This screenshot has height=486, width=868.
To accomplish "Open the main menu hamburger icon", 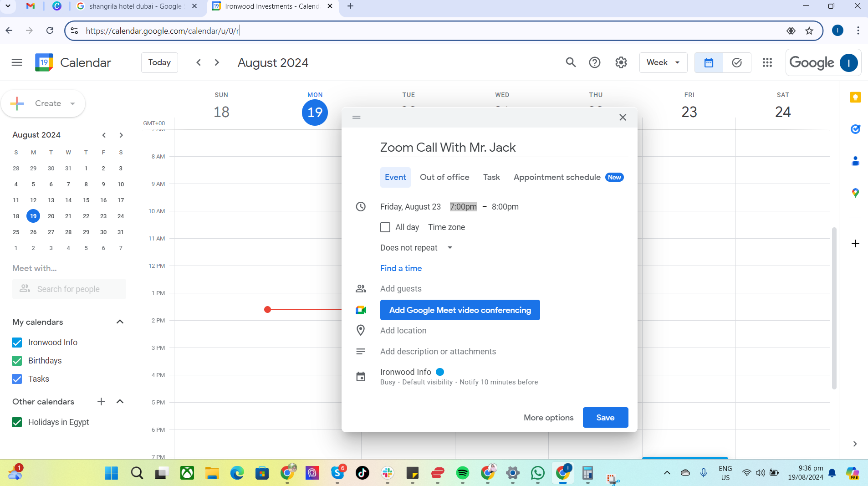I will point(17,62).
